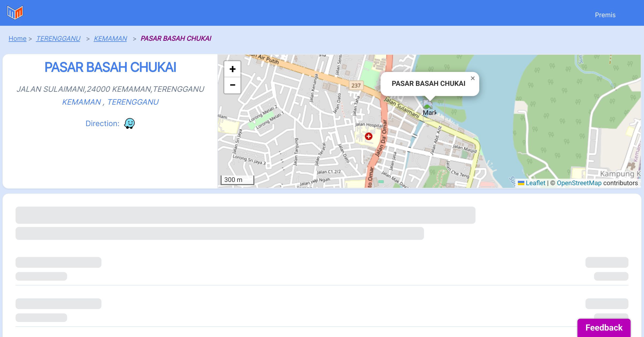Screen dimensions: 644x337
Task: Click the site logo icon
Action: [15, 12]
